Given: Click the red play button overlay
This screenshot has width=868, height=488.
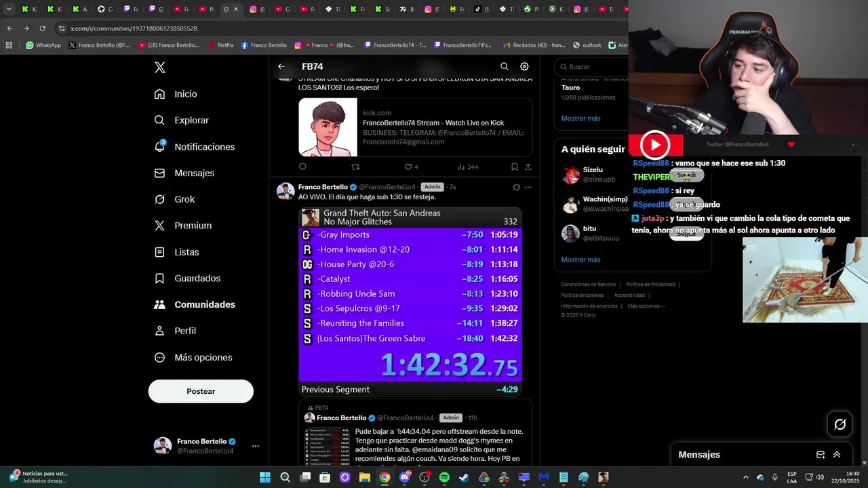Looking at the screenshot, I should point(655,144).
